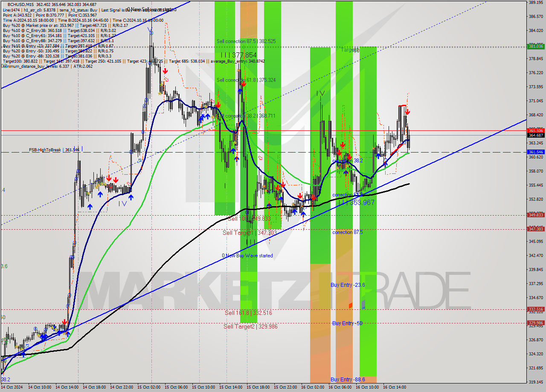
Task: Click the 'Buy Entry -50' label
Action: pos(347,323)
